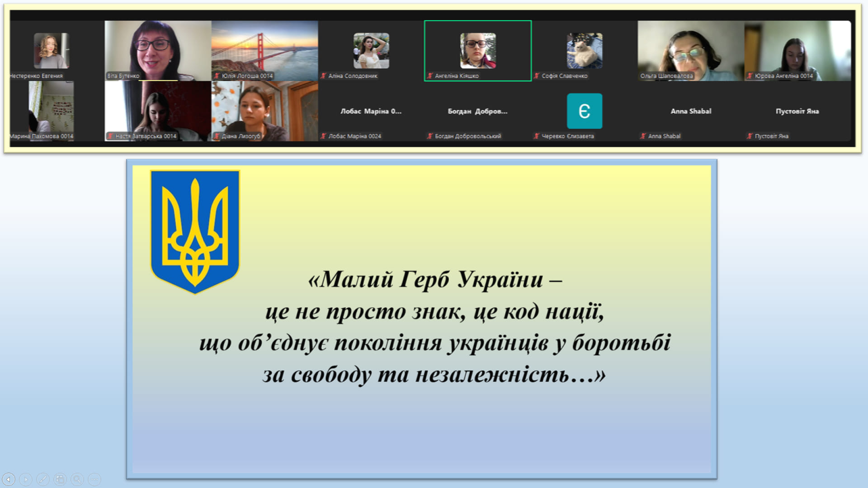Click the large centered name Лобас Маріна 0…
The height and width of the screenshot is (488, 868).
click(x=371, y=111)
